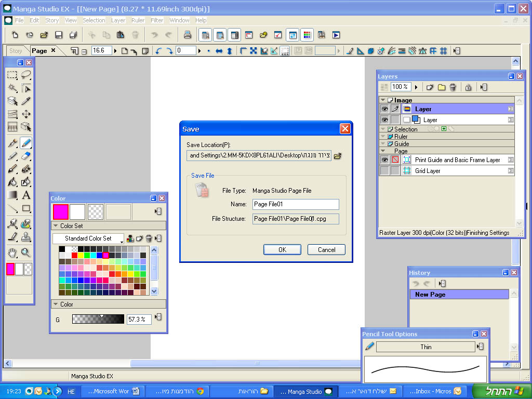Select the Eraser tool

pos(26,156)
